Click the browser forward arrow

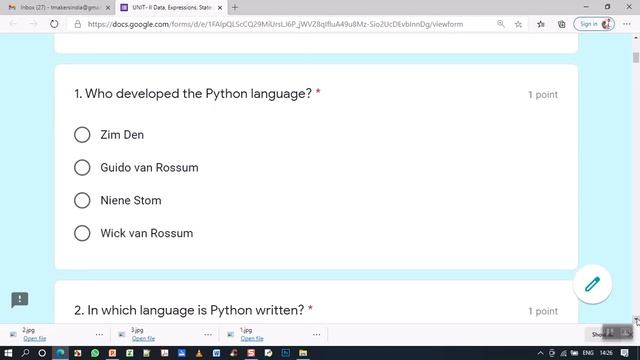point(33,24)
